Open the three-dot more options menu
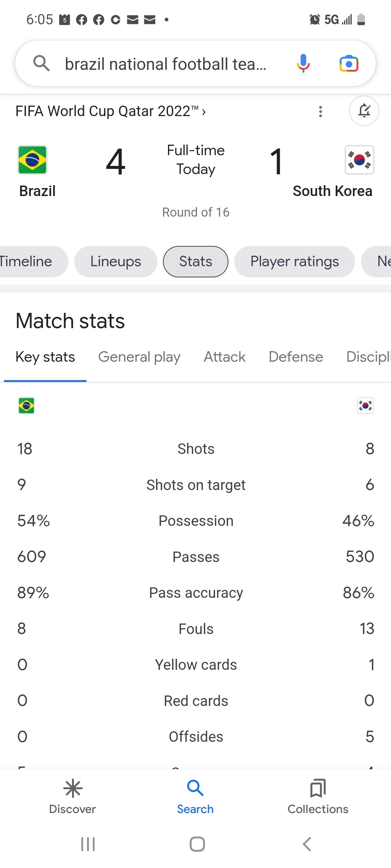This screenshot has width=391, height=868. [320, 111]
